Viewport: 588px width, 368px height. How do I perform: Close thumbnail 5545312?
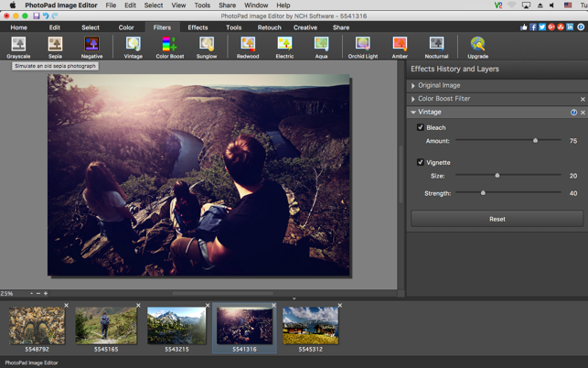[340, 305]
